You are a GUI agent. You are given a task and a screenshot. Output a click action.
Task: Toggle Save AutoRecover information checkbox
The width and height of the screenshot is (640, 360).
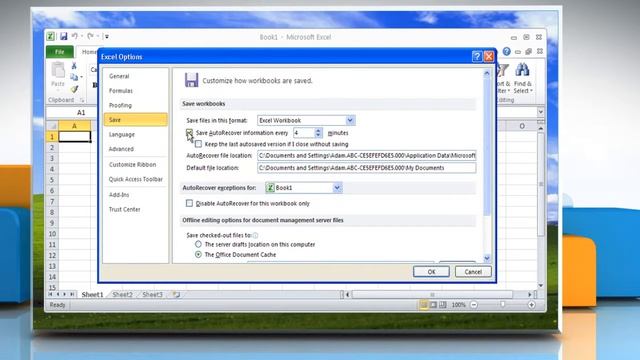(x=189, y=132)
